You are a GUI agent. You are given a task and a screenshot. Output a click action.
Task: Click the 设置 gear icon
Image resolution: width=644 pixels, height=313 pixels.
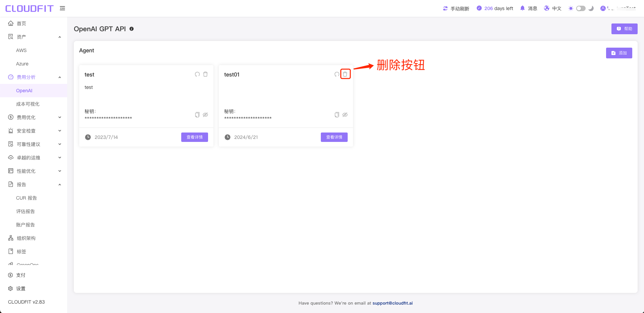point(10,289)
